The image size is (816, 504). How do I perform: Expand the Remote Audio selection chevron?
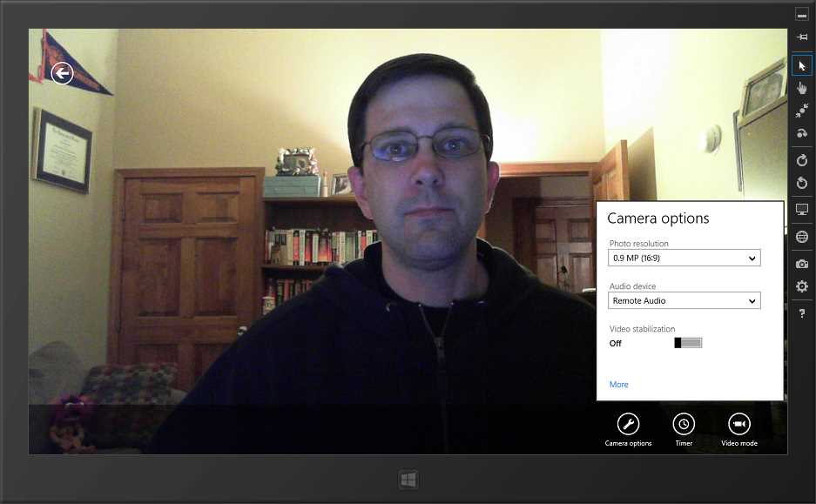[752, 300]
